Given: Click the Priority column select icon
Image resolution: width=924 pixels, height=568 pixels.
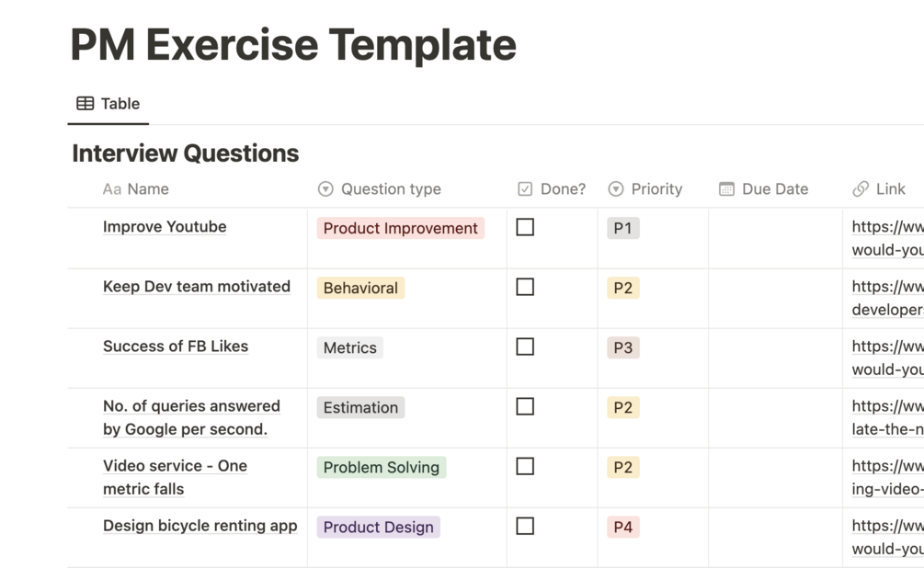Looking at the screenshot, I should click(616, 189).
